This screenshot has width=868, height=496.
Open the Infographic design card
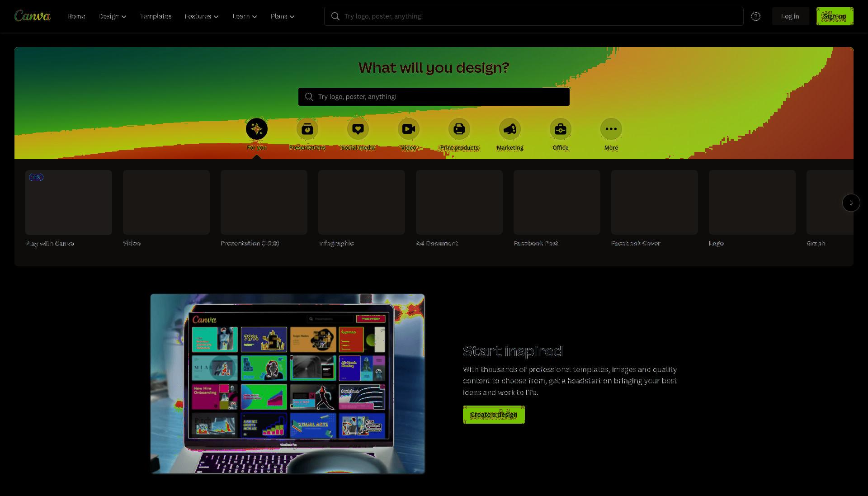pos(362,202)
